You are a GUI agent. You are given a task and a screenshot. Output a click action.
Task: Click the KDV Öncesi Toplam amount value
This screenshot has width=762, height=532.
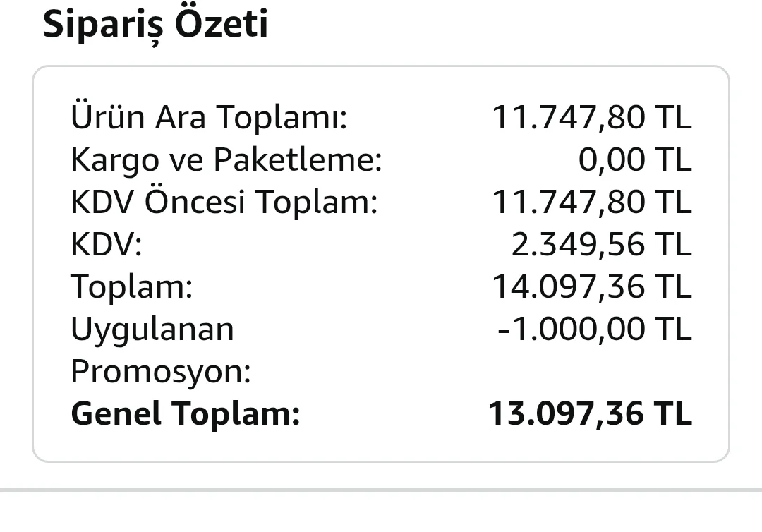pos(592,202)
